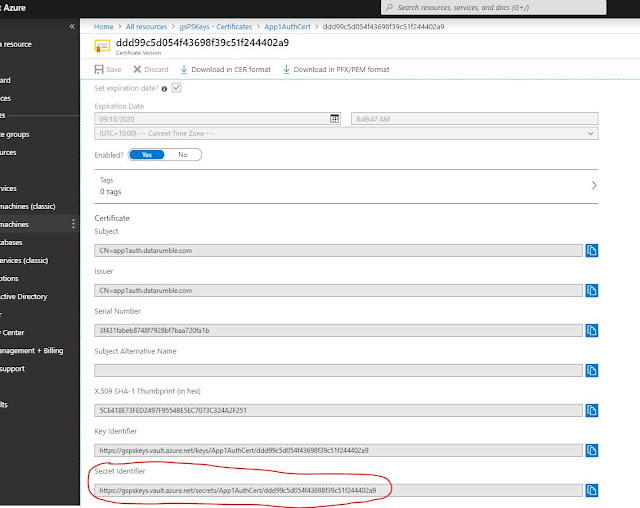Set Enabled to No
Image resolution: width=640 pixels, height=508 pixels.
click(183, 155)
